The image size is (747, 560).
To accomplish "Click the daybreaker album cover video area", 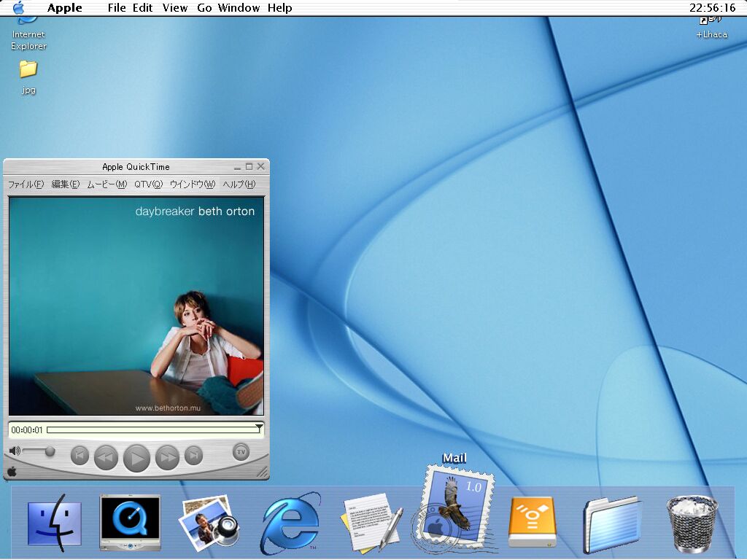I will tap(136, 306).
